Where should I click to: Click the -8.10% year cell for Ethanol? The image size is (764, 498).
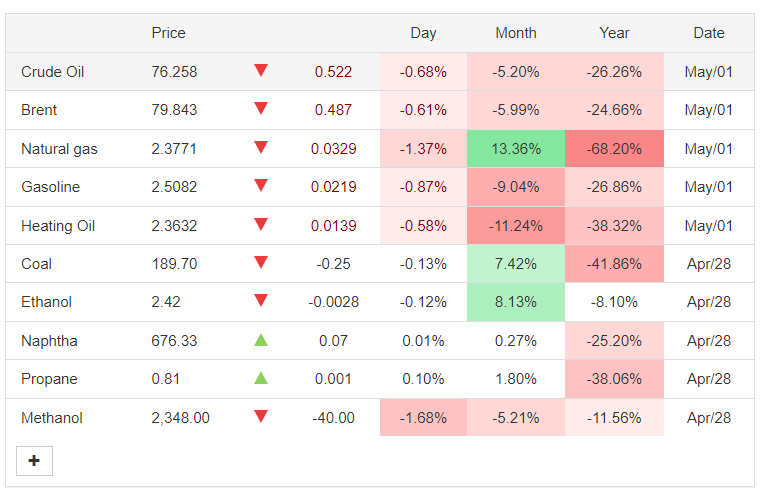point(614,302)
